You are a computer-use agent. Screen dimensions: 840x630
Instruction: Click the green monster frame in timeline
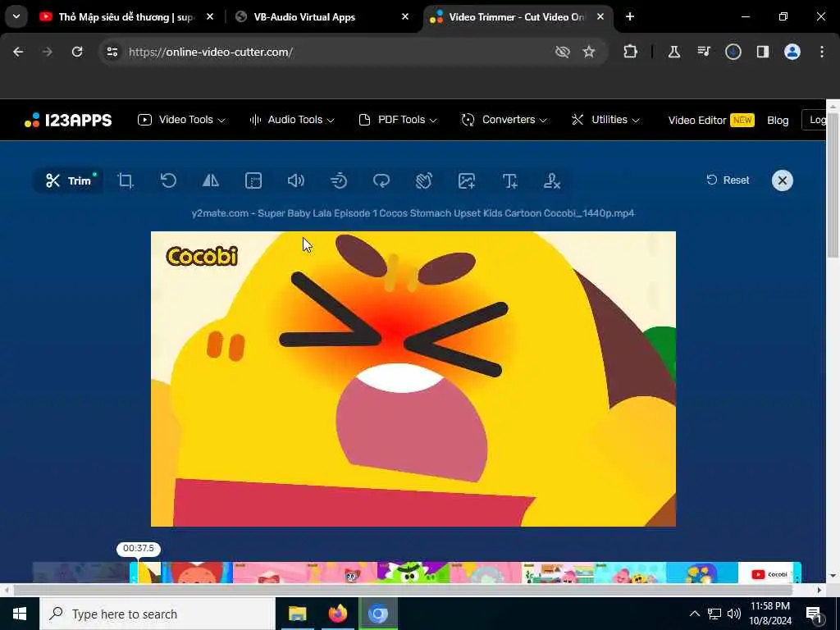(413, 572)
